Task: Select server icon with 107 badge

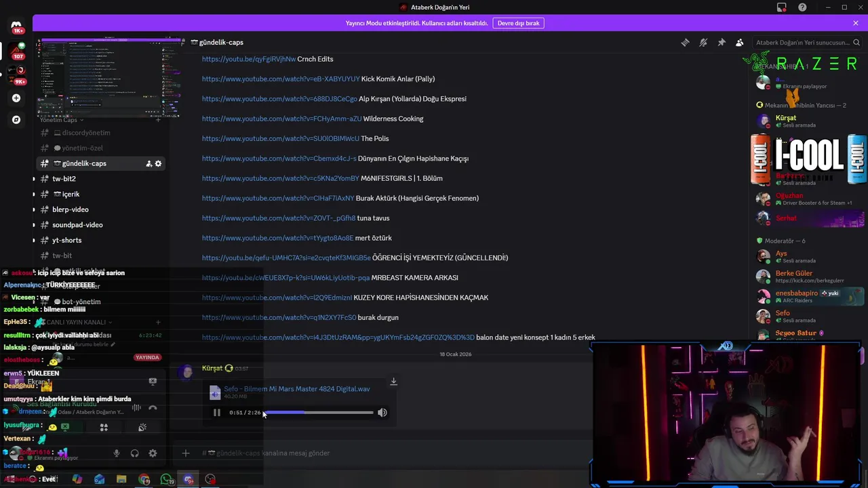Action: [16, 51]
